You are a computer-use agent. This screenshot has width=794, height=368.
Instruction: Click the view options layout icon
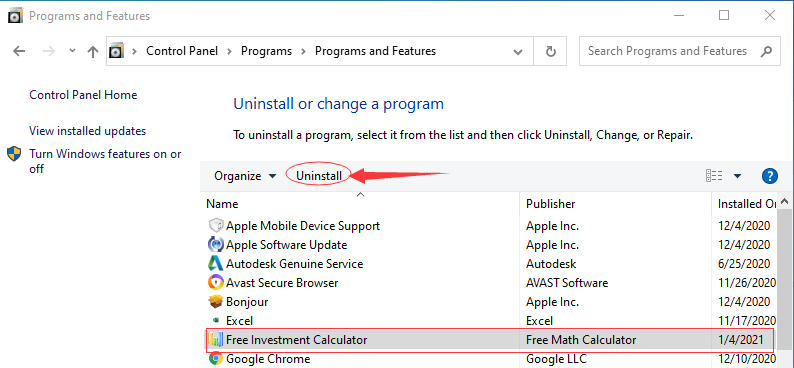(x=714, y=176)
